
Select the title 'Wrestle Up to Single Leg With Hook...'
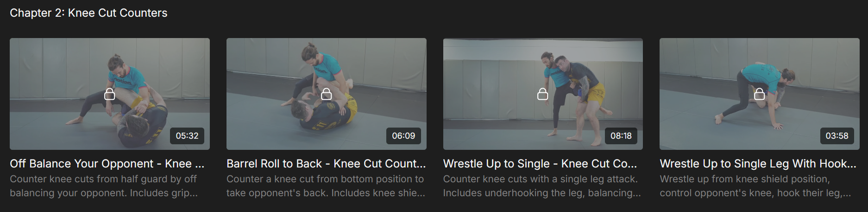coord(758,164)
